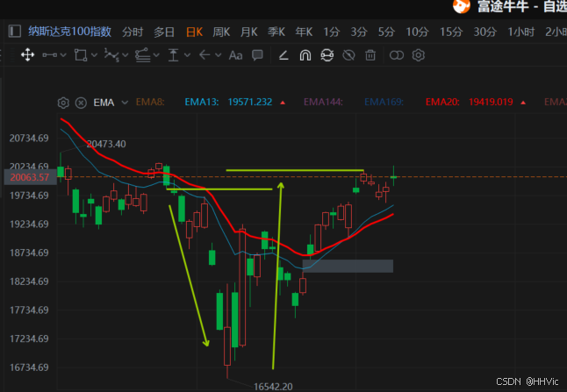
Task: Click price axis label 20734.69
Action: click(x=29, y=139)
